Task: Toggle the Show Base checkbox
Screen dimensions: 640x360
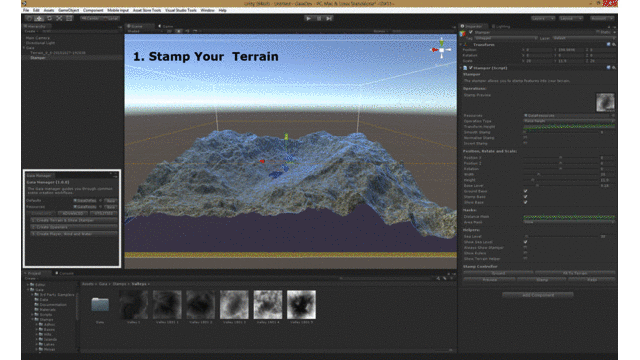Action: pos(525,202)
